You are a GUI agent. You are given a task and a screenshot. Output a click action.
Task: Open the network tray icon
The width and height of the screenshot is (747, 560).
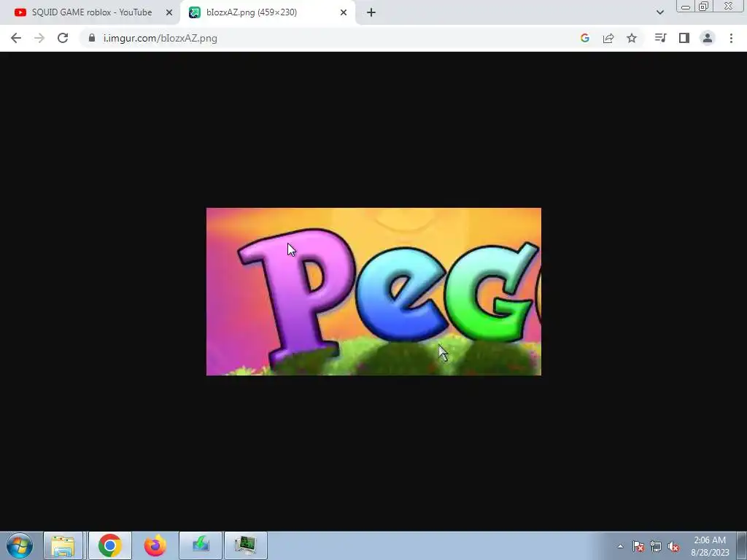pyautogui.click(x=656, y=546)
